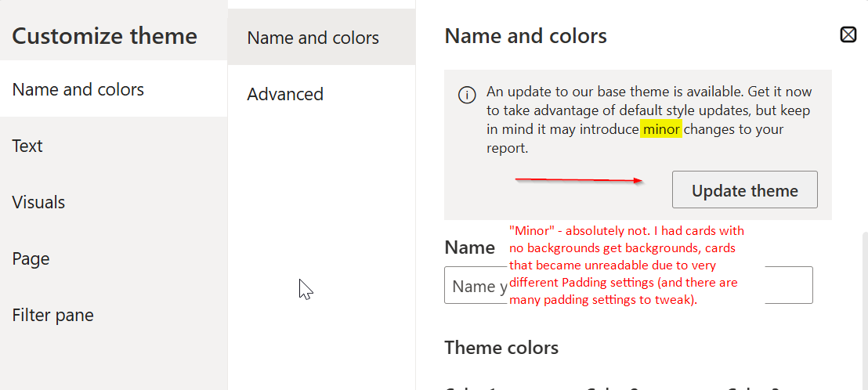Image resolution: width=868 pixels, height=390 pixels.
Task: Click the info icon in update notice
Action: pyautogui.click(x=467, y=95)
